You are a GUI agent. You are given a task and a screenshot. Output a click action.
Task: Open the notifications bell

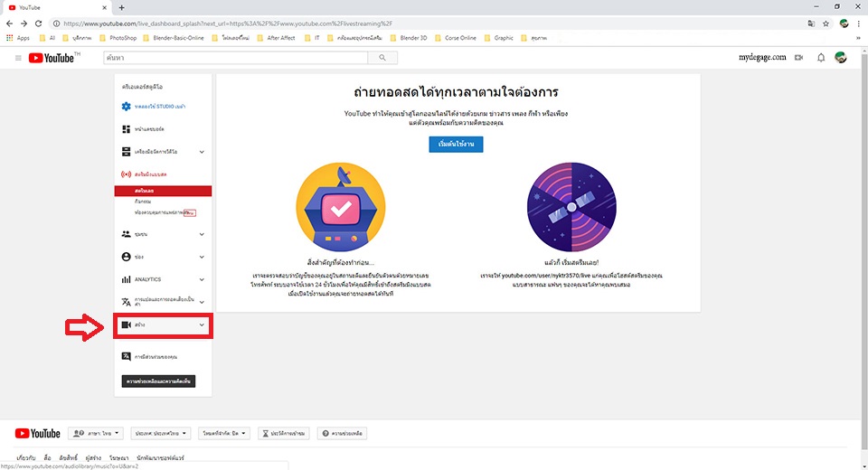pyautogui.click(x=821, y=58)
